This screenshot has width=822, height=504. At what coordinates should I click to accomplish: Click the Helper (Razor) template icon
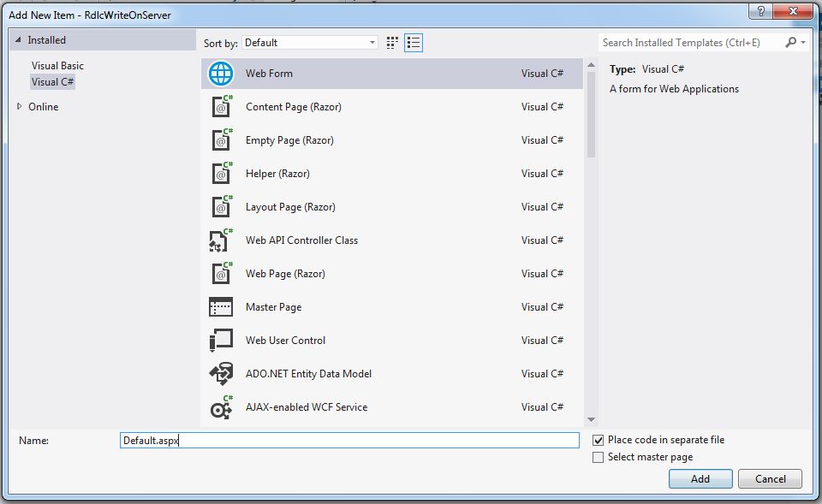pos(221,174)
